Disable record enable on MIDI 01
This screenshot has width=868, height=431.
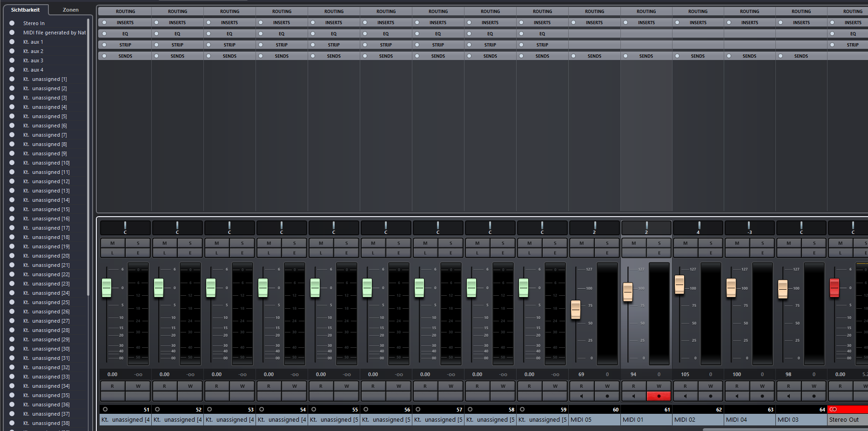pyautogui.click(x=659, y=396)
